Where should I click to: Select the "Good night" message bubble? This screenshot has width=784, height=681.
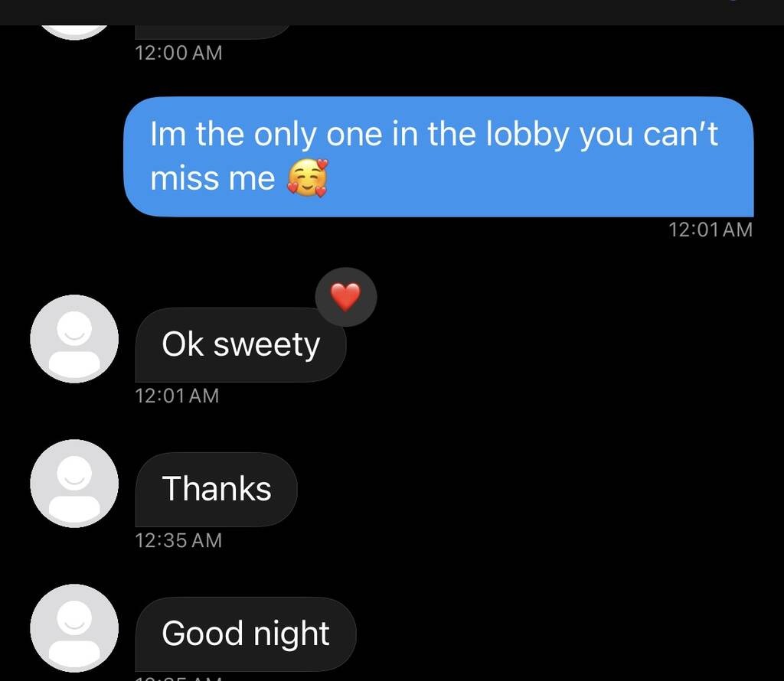coord(246,634)
